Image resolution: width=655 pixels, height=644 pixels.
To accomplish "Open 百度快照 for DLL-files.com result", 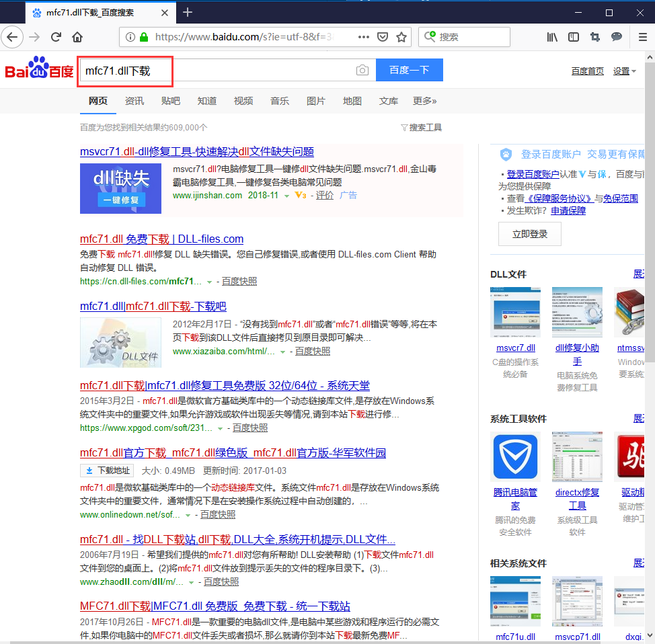I will 239,282.
